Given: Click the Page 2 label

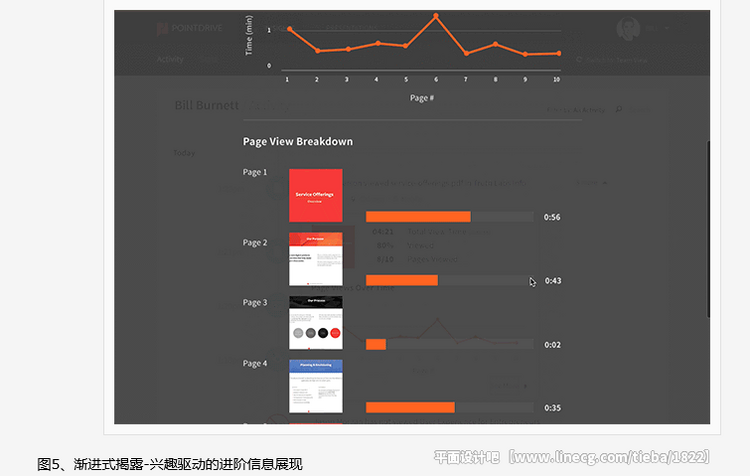Looking at the screenshot, I should [255, 243].
